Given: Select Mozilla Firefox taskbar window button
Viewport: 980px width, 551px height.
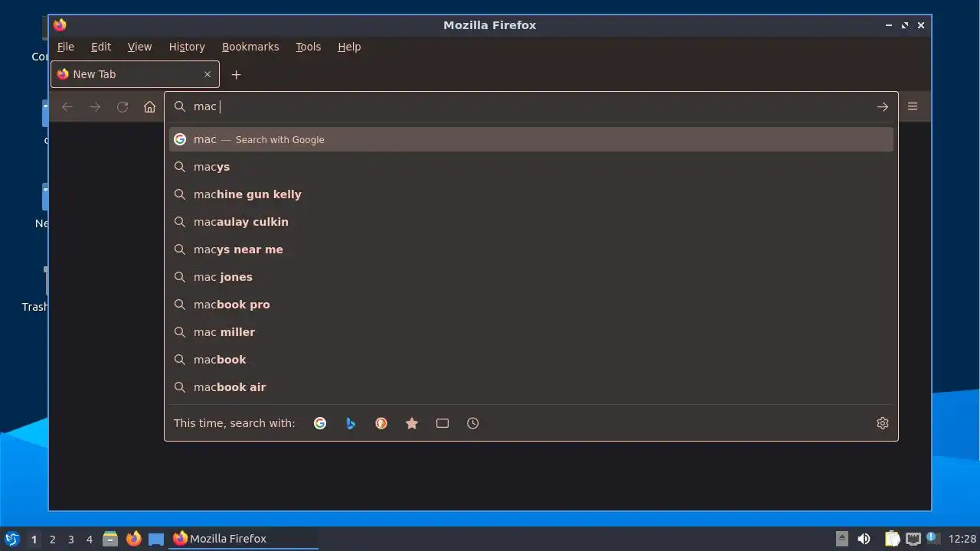Looking at the screenshot, I should (243, 539).
